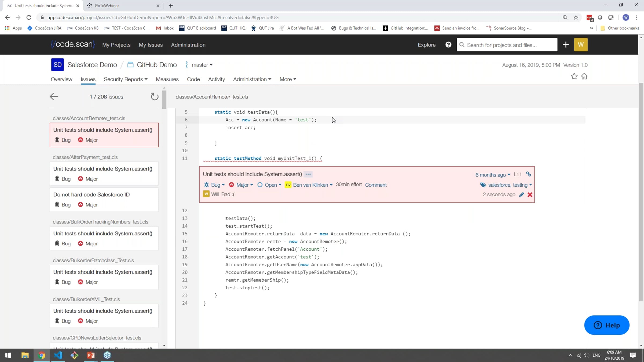Edit the comment with pencil icon
Viewport: 644px width, 362px height.
click(x=521, y=195)
